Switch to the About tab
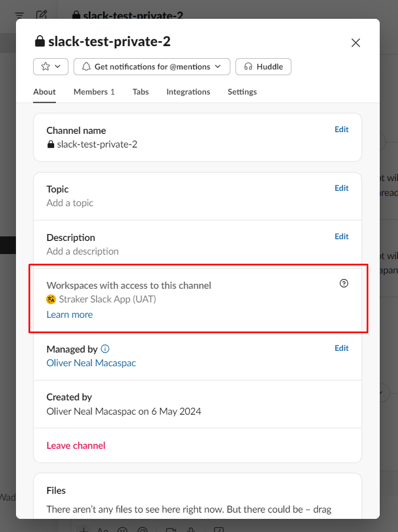 click(44, 92)
